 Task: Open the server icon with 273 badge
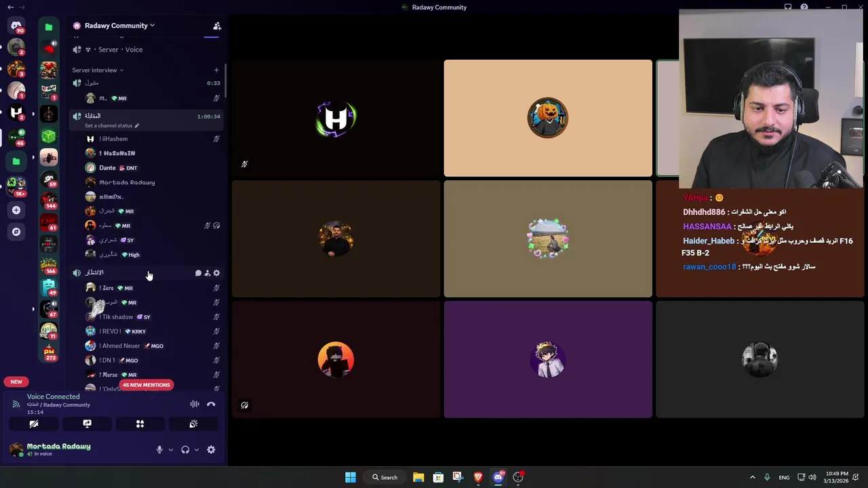point(49,352)
